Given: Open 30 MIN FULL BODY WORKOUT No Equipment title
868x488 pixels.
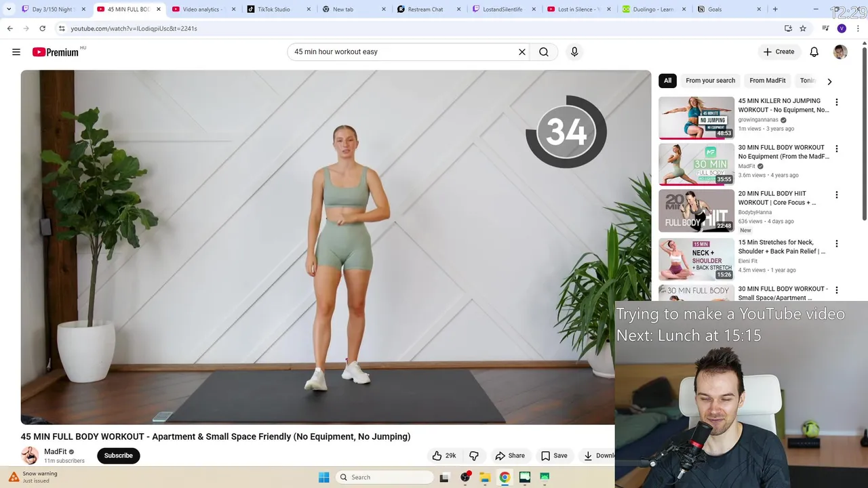Looking at the screenshot, I should pos(783,152).
